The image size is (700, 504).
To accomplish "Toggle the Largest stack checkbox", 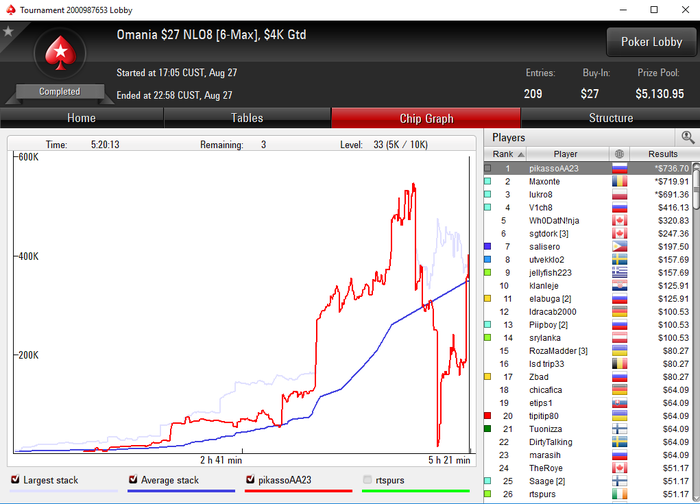I will click(x=15, y=479).
